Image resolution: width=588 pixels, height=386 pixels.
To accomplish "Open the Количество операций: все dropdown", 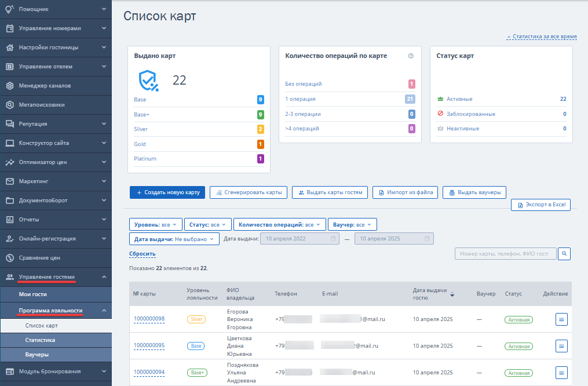I will click(x=280, y=225).
